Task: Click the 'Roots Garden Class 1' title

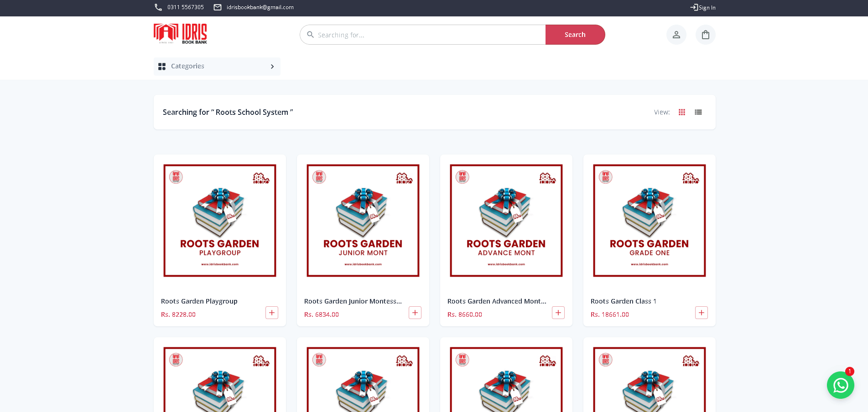Action: 624,301
